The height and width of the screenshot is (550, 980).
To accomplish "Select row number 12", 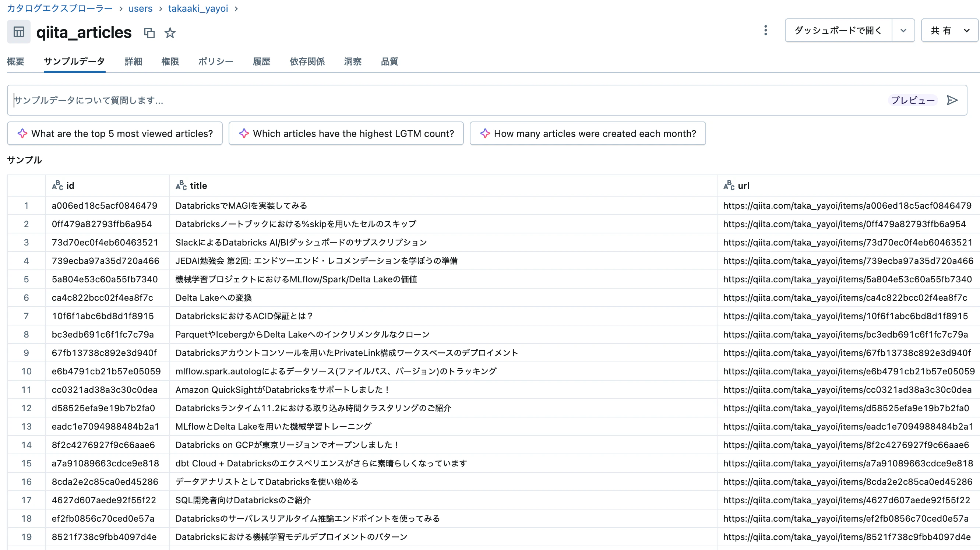I will click(26, 408).
